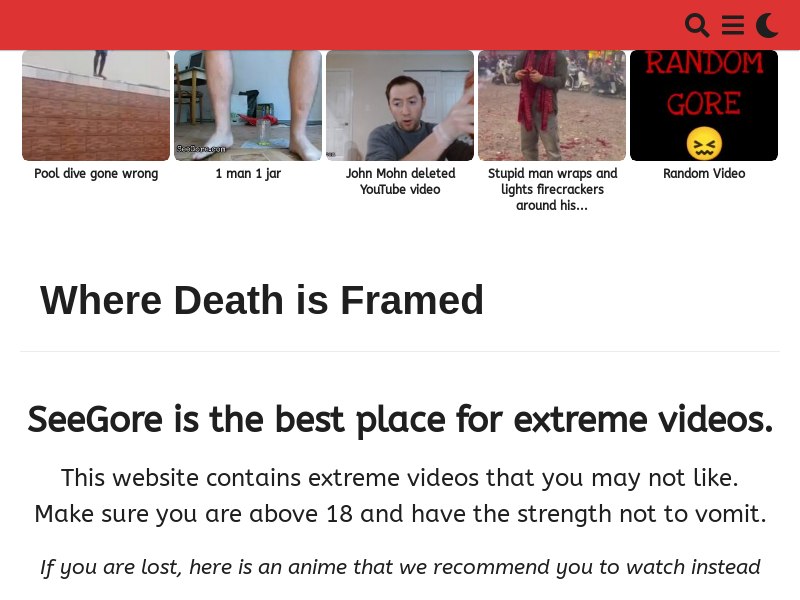Toggle dark mode with the moon icon
800x600 pixels.
click(x=767, y=26)
